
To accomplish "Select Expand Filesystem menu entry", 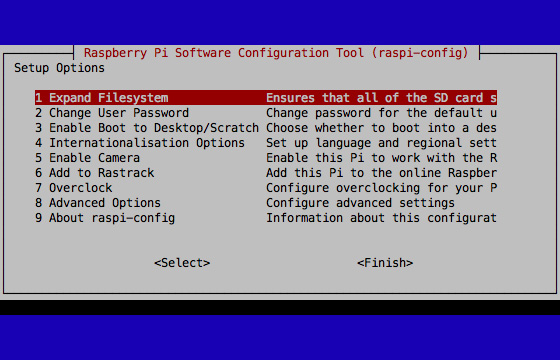I will 266,98.
